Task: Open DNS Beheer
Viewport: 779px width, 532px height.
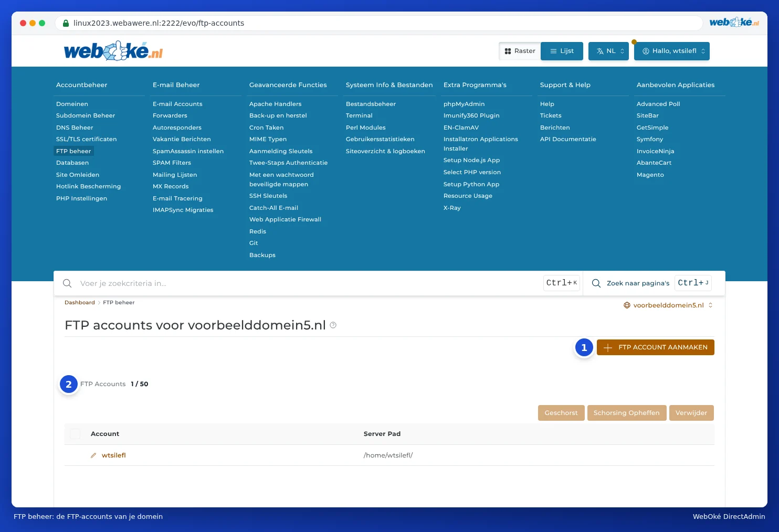Action: 75,127
